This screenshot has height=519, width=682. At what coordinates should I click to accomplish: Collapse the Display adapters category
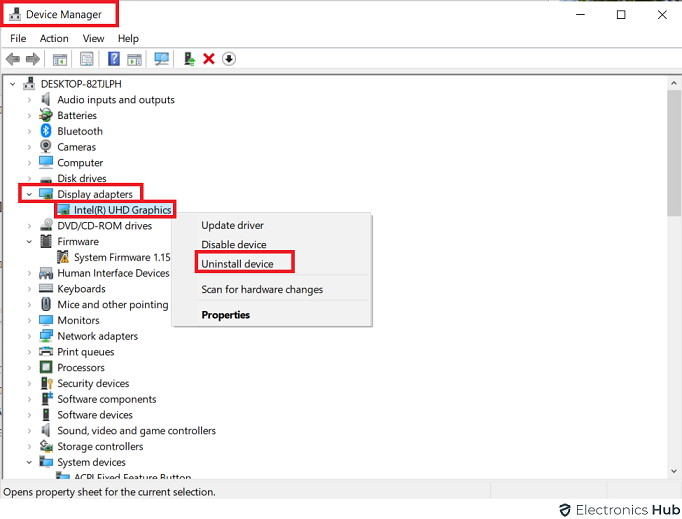click(29, 194)
